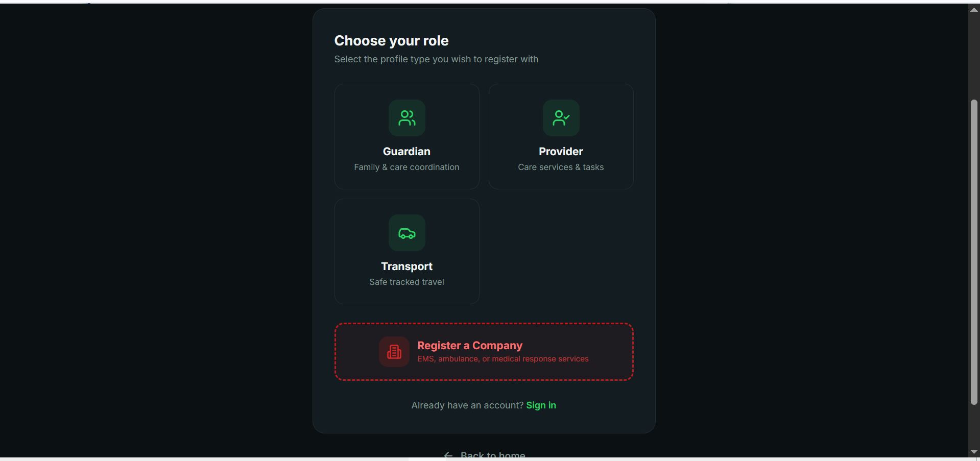Choose the Register a Company option

484,352
